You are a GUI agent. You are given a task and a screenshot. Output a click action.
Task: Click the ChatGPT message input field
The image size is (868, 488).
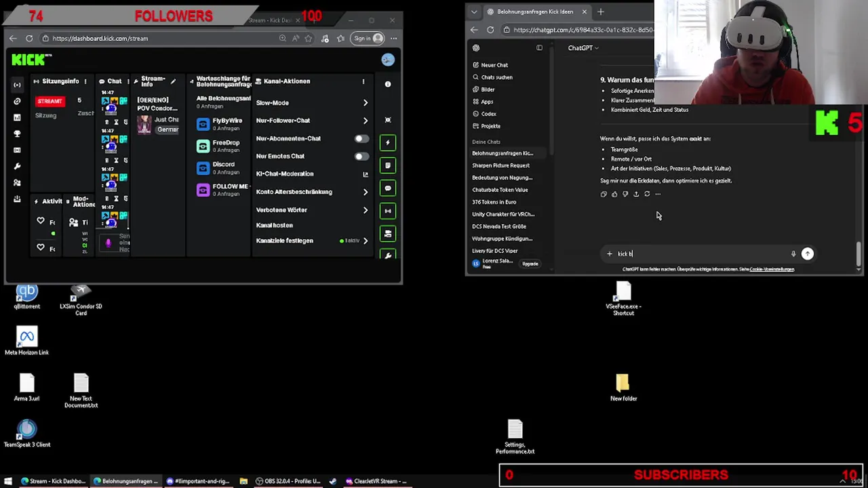[x=701, y=253]
